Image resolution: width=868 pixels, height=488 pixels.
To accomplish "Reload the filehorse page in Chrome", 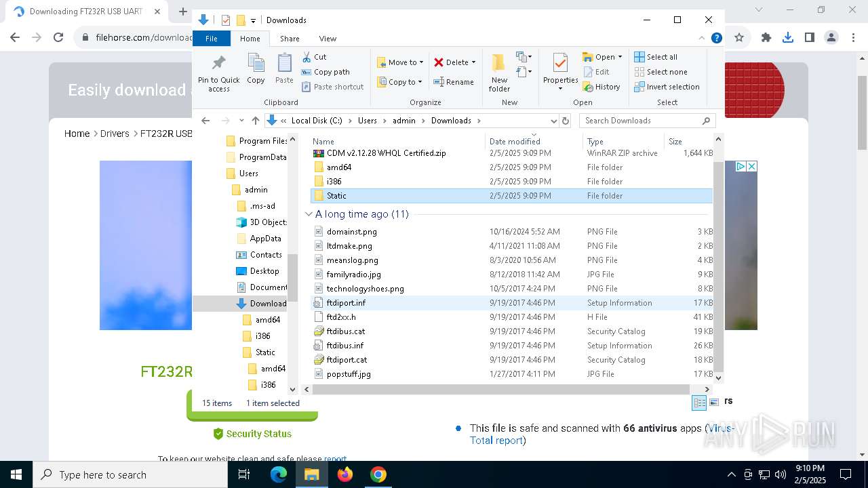I will tap(58, 38).
